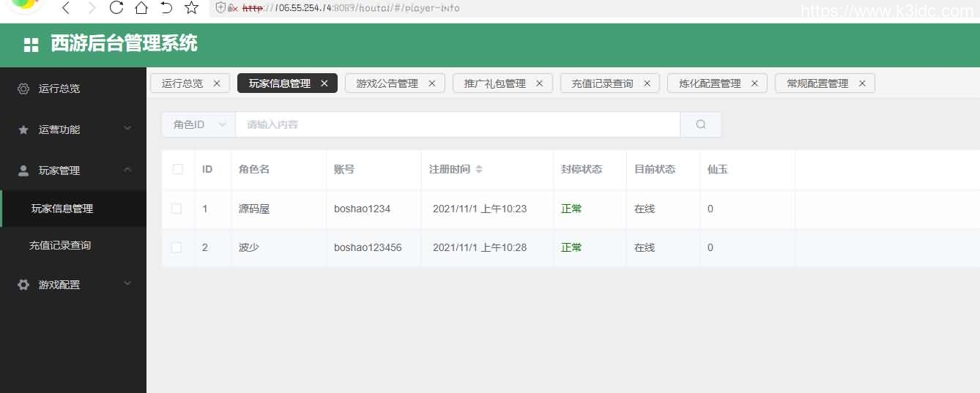Open 运行总览 in the sidebar
980x393 pixels.
pos(73,89)
